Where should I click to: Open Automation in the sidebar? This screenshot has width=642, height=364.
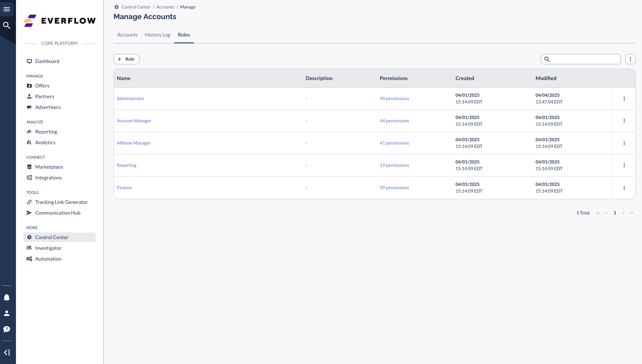click(x=60, y=259)
